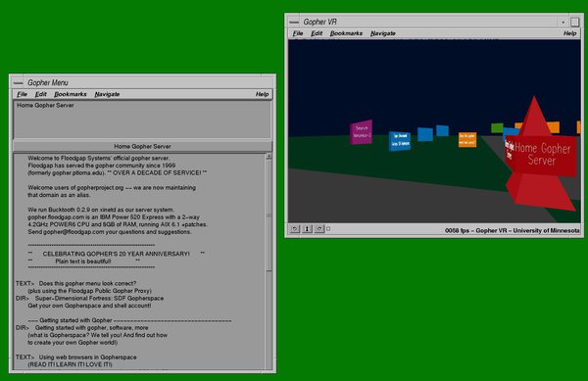Viewport: 588px width, 381px height.
Task: Select the green block in the VR scene
Action: pos(497,127)
